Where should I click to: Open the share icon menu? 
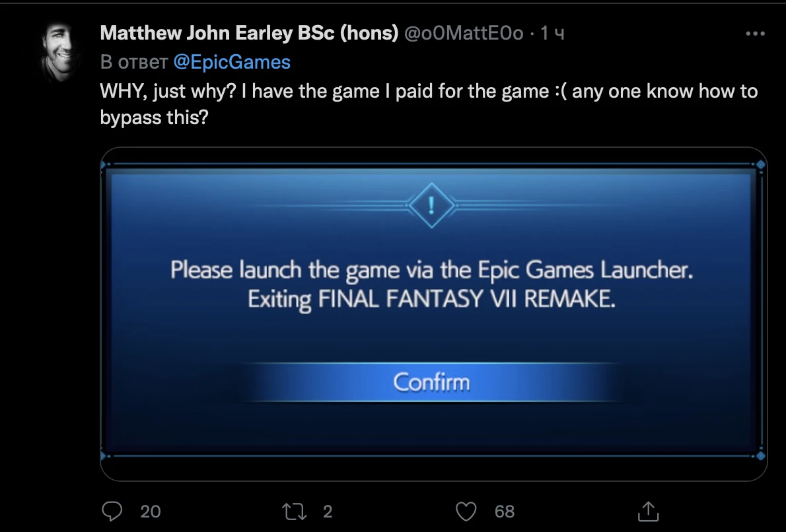[648, 511]
